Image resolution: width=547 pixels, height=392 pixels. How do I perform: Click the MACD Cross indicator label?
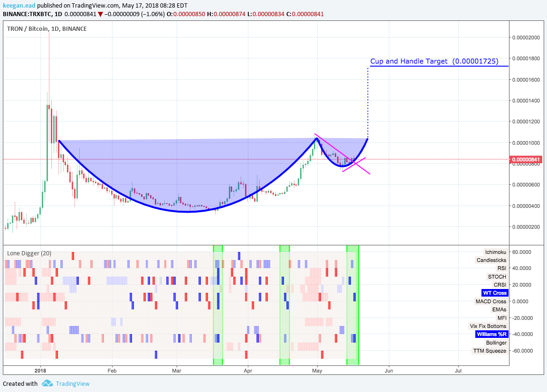pyautogui.click(x=491, y=301)
